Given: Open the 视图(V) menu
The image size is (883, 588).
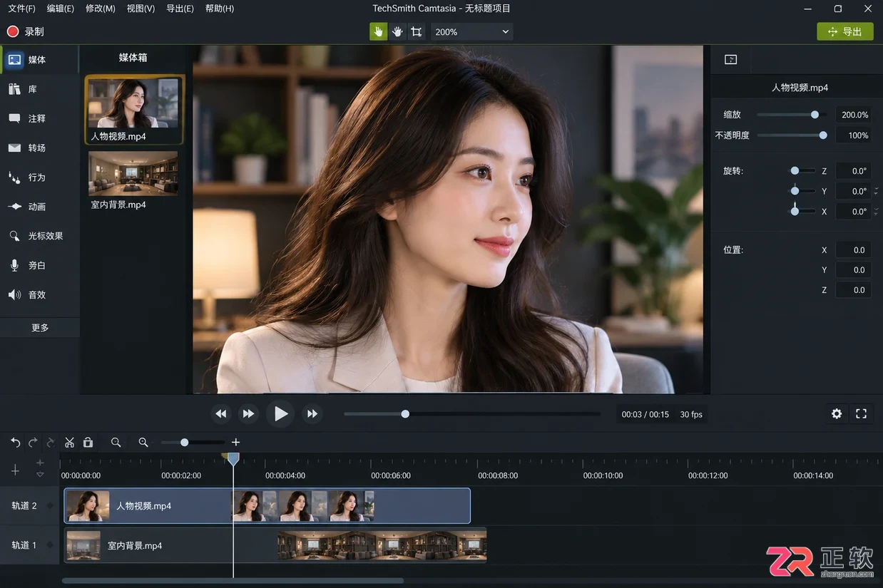Looking at the screenshot, I should (x=141, y=9).
